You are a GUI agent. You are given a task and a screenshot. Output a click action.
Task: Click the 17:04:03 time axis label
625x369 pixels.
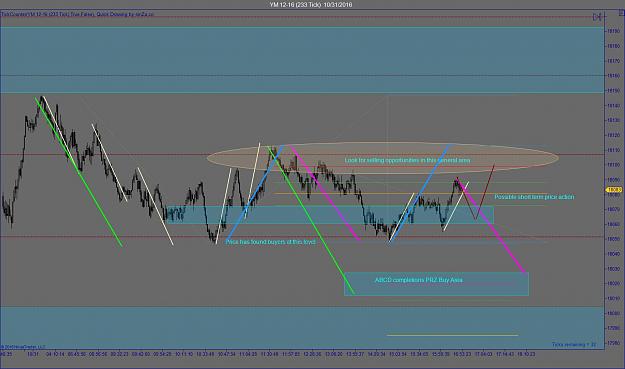click(483, 354)
